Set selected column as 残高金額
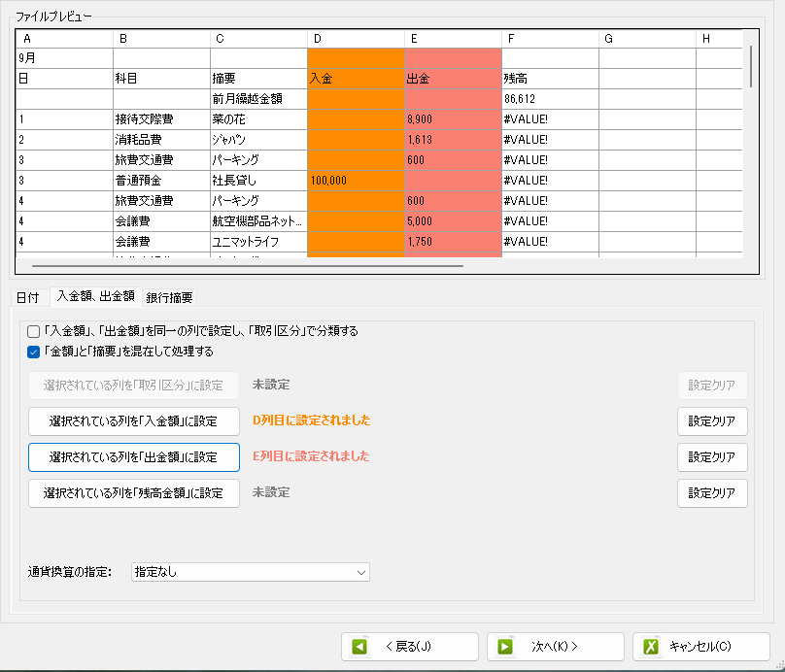The height and width of the screenshot is (672, 785). tap(134, 493)
